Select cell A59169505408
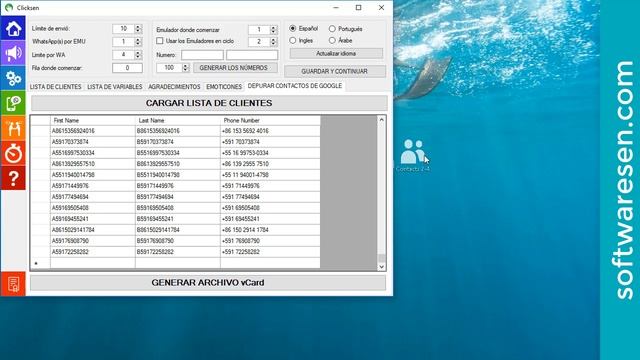640x360 pixels. click(x=93, y=208)
